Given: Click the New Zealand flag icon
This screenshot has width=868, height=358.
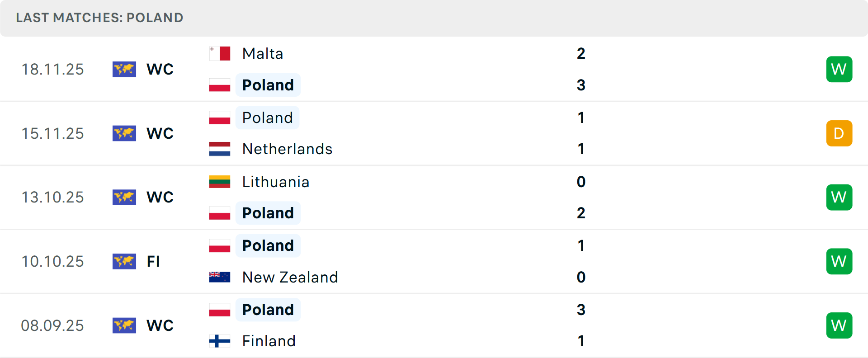Looking at the screenshot, I should pyautogui.click(x=220, y=277).
